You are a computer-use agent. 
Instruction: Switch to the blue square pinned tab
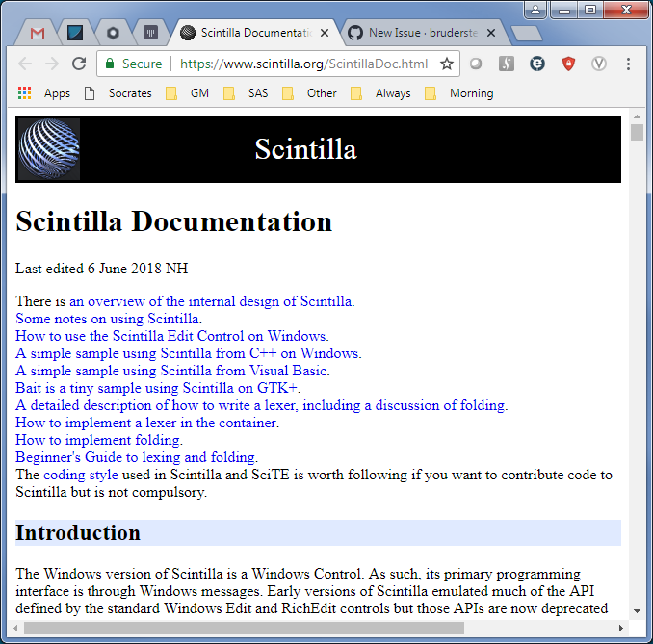tap(75, 33)
